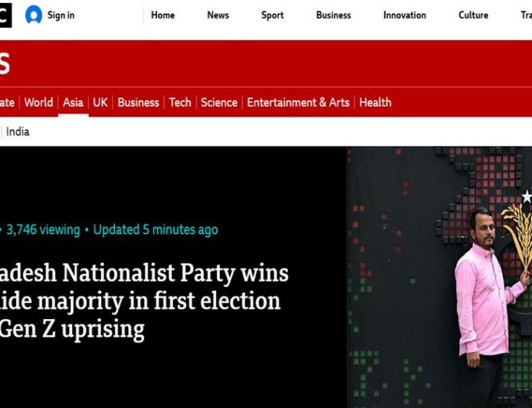The width and height of the screenshot is (532, 408).
Task: Open the Nationalist Party election headline
Action: pyautogui.click(x=146, y=301)
